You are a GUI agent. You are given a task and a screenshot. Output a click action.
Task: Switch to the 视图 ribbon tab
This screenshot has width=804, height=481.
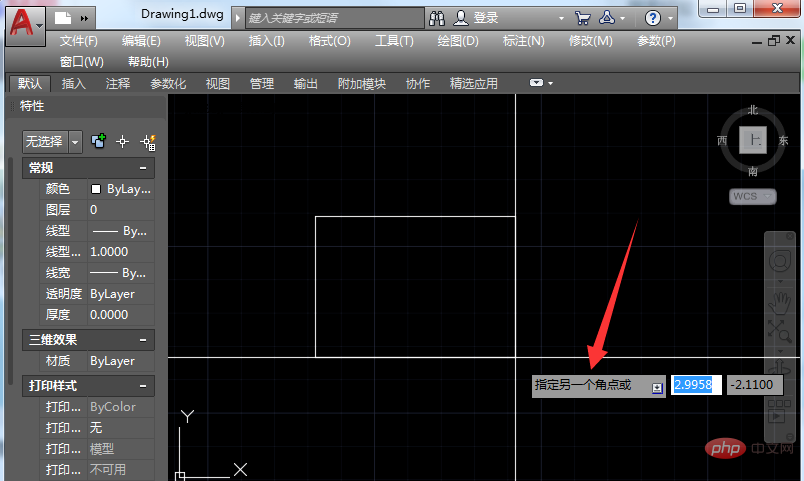[218, 84]
